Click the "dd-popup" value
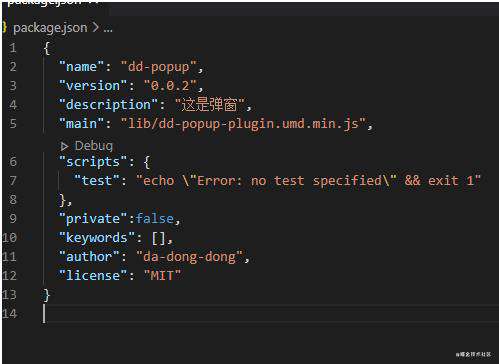 point(159,67)
